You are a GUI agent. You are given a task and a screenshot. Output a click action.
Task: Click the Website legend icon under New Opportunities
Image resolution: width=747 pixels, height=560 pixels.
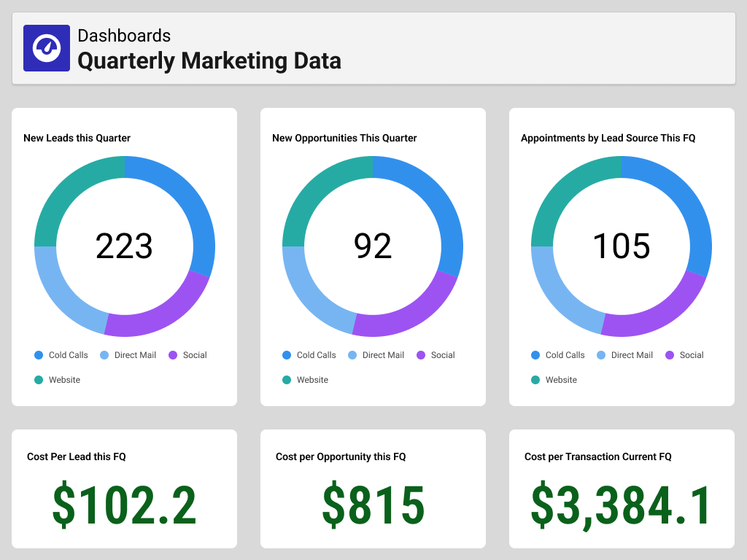pos(287,380)
